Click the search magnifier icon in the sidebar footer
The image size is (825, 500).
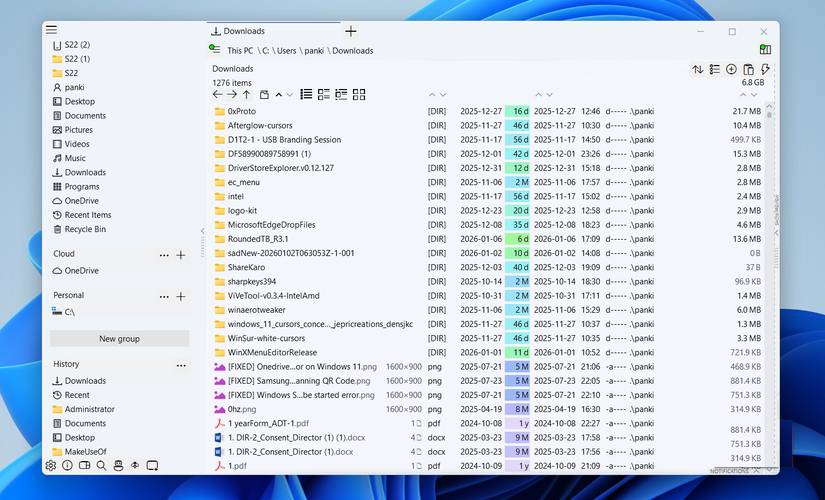[101, 466]
